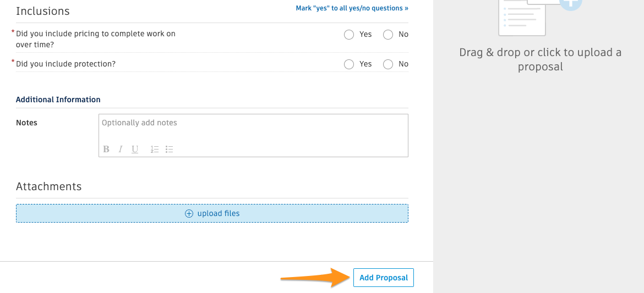Screen dimensions: 644x293
Task: Select Yes for include protection question
Action: tap(349, 64)
